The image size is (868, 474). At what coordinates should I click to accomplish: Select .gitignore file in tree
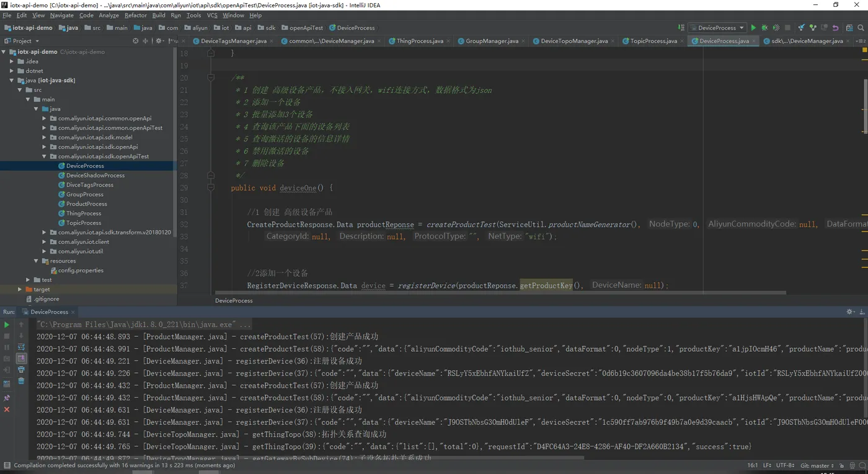coord(46,299)
